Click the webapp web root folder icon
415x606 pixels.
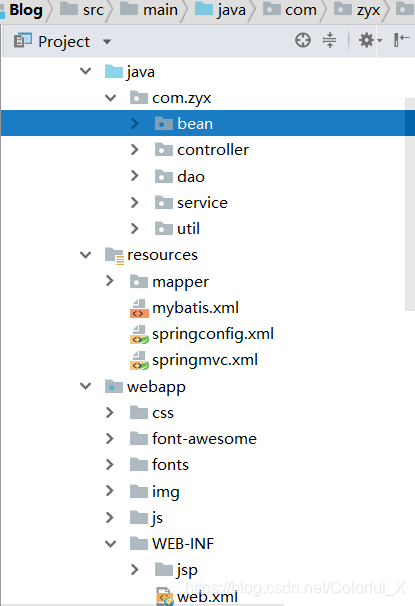114,386
